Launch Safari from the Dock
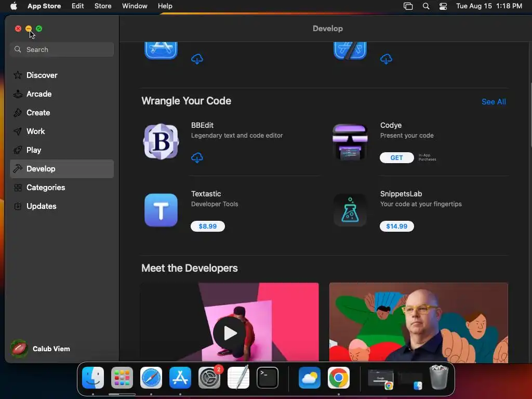Screen dimensions: 532x399 click(x=151, y=378)
